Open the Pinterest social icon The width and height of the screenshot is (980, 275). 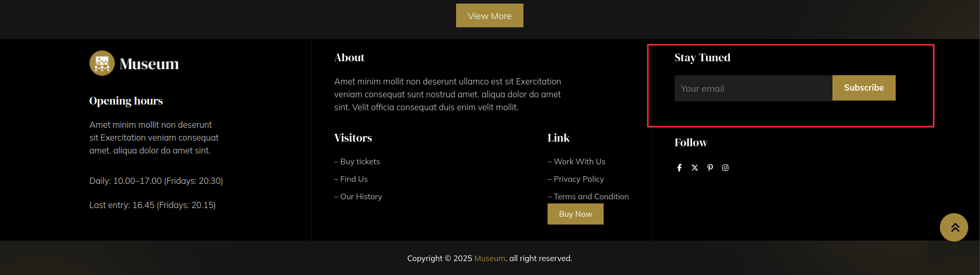(710, 168)
